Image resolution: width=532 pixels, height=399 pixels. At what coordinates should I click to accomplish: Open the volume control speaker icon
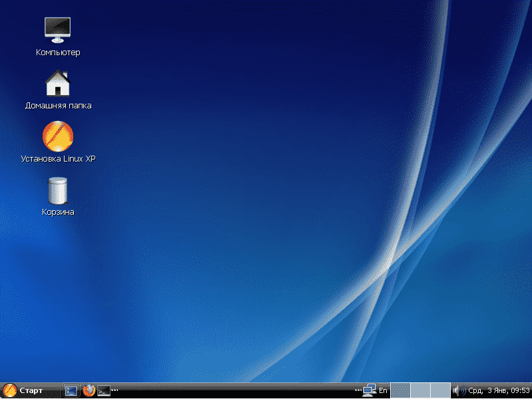(x=458, y=390)
